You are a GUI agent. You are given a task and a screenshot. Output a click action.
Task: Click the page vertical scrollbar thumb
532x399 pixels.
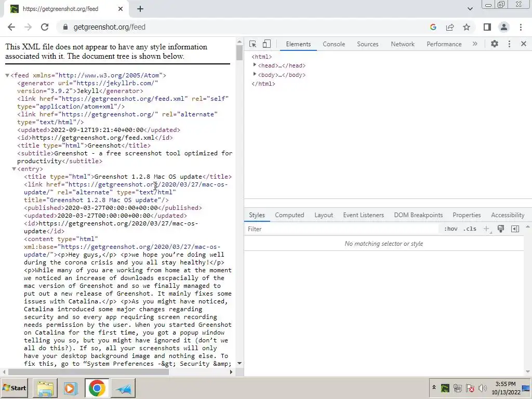[x=240, y=53]
